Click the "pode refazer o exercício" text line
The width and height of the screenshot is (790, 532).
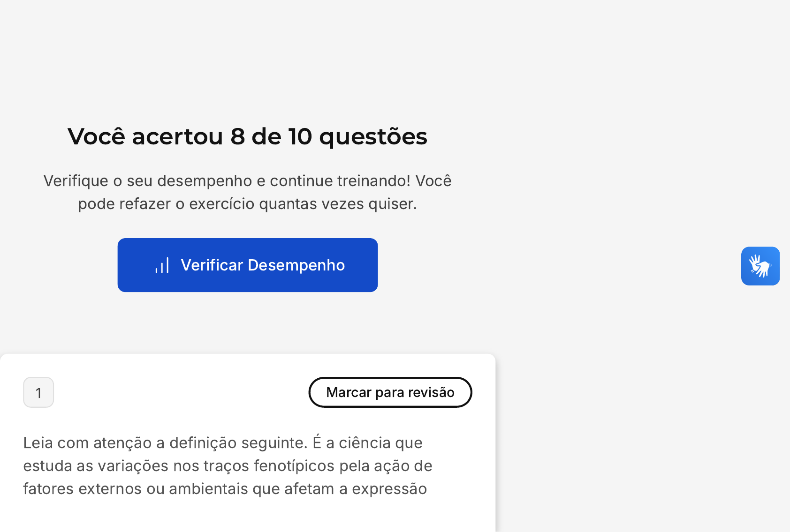[247, 204]
